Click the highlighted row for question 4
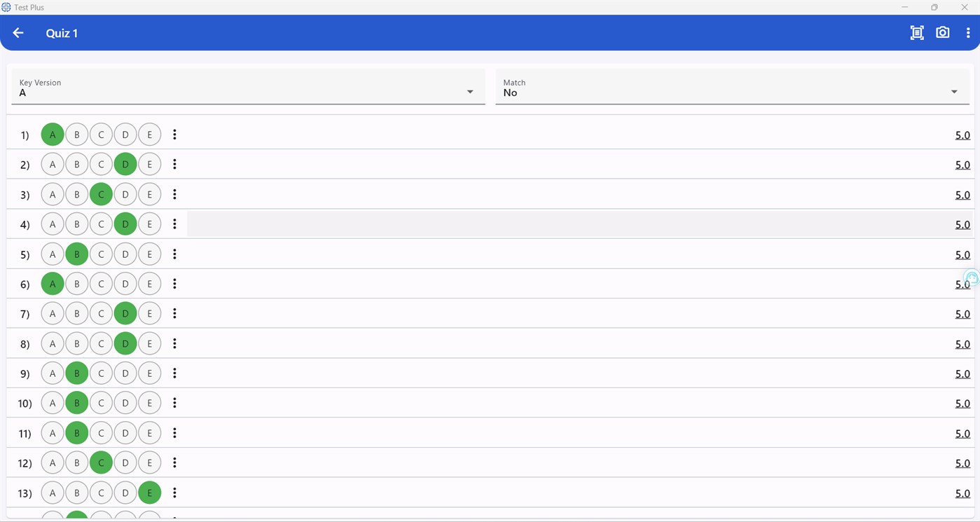The image size is (980, 522). pyautogui.click(x=490, y=224)
